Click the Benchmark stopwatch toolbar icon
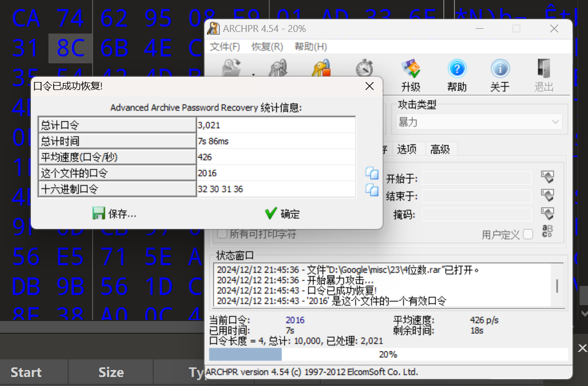 click(365, 68)
